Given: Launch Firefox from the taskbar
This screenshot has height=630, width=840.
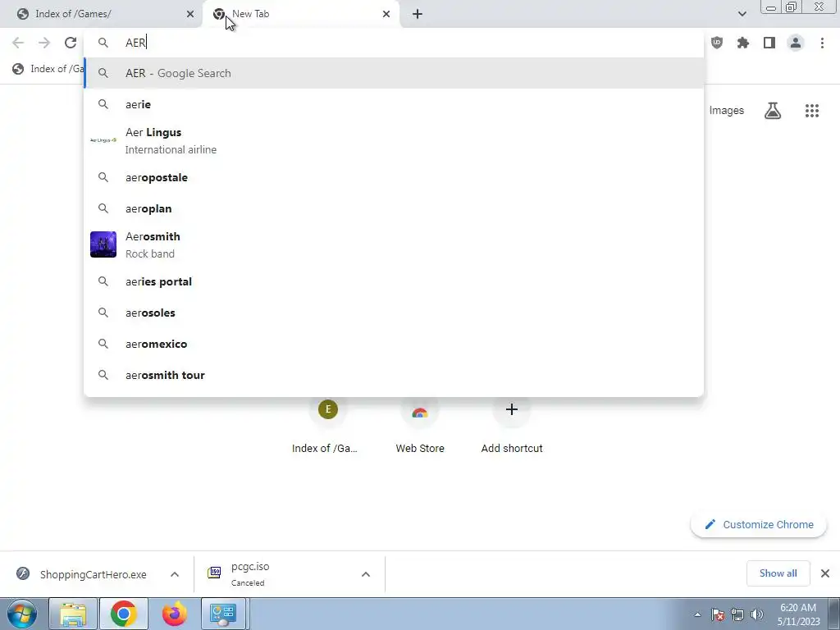Looking at the screenshot, I should [x=175, y=614].
